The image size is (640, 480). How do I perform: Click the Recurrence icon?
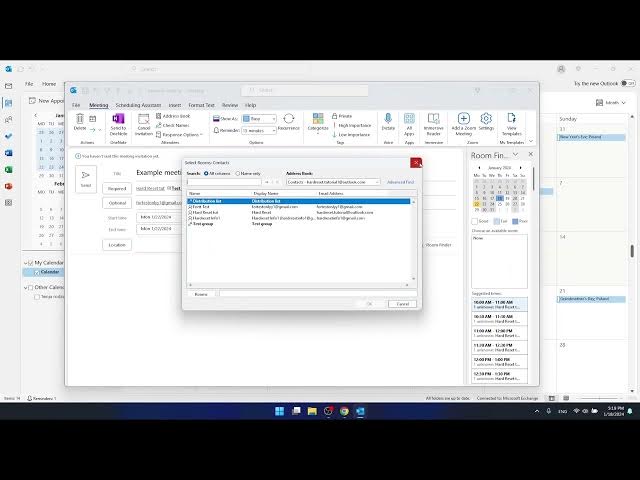tap(289, 122)
